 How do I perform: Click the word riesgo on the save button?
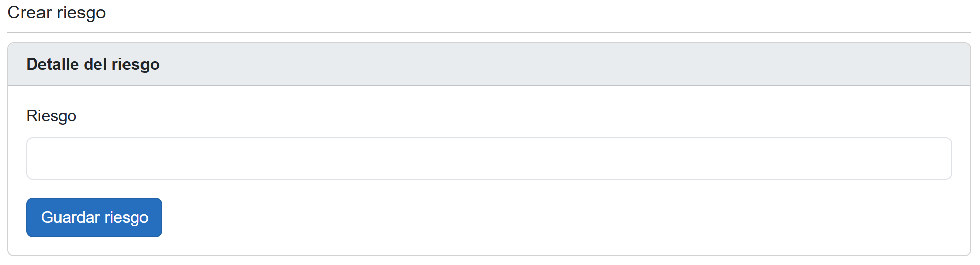126,218
